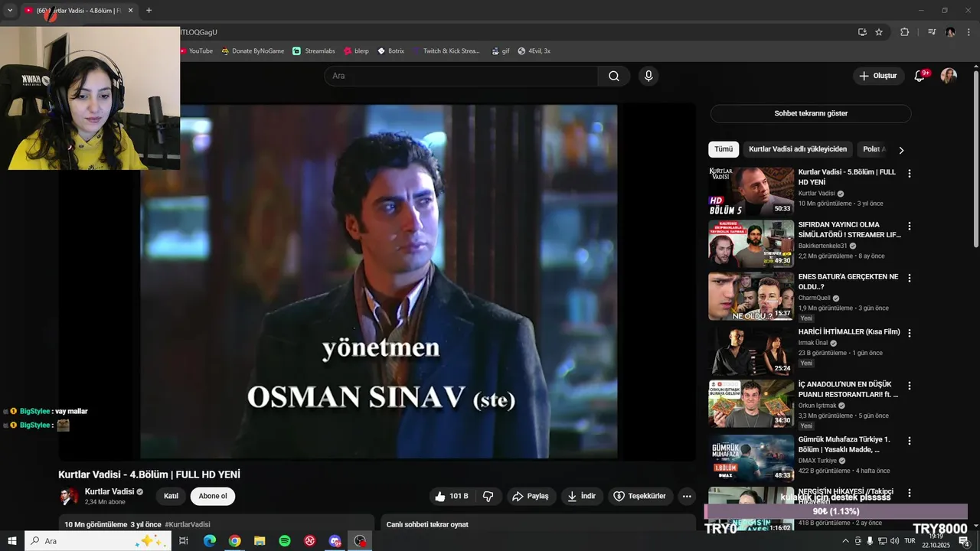Open Kurtlar Vadisi 5.Bölüm thumbnail
Image resolution: width=980 pixels, height=551 pixels.
tap(751, 191)
